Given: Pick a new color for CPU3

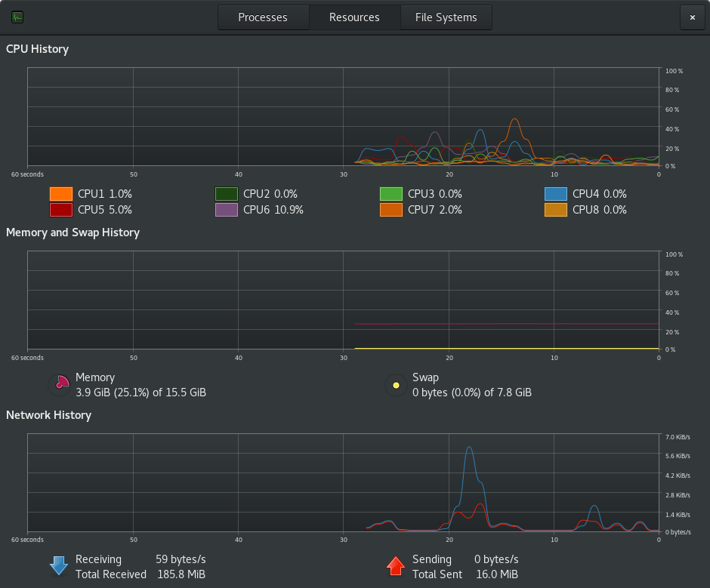Looking at the screenshot, I should point(391,194).
